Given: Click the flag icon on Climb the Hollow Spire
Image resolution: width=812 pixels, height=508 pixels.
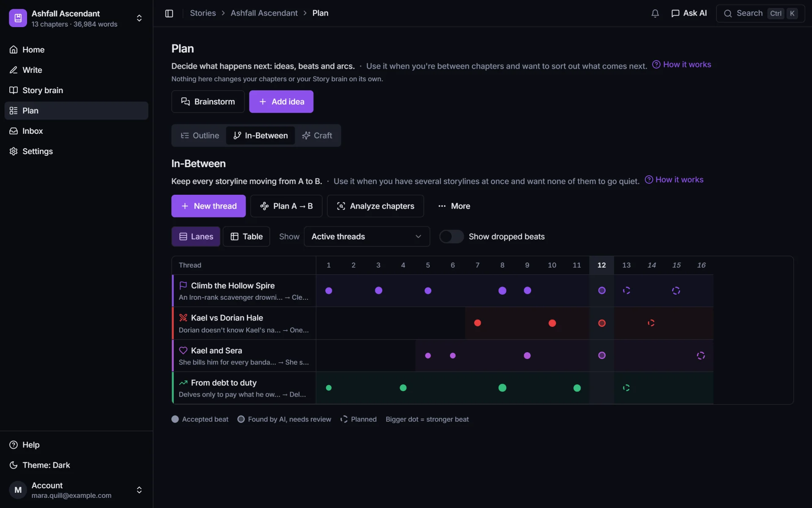Looking at the screenshot, I should [x=183, y=286].
